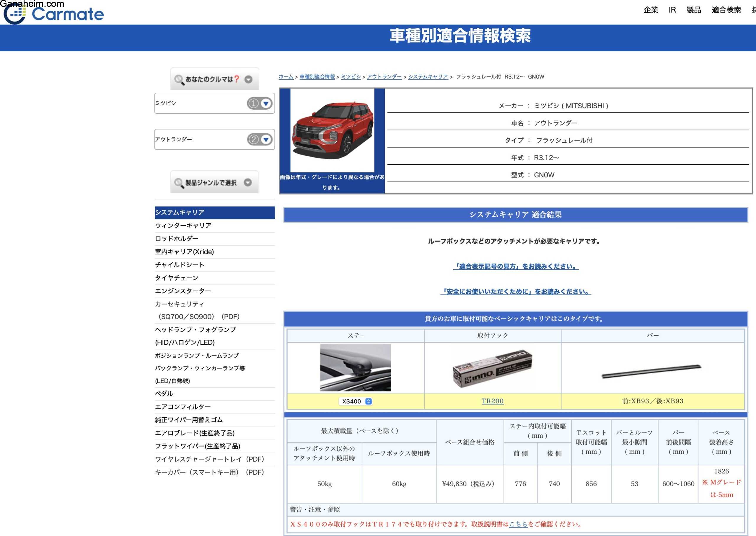The width and height of the screenshot is (756, 536).
Task: Open the アウトランダー model dropdown
Action: tap(266, 140)
